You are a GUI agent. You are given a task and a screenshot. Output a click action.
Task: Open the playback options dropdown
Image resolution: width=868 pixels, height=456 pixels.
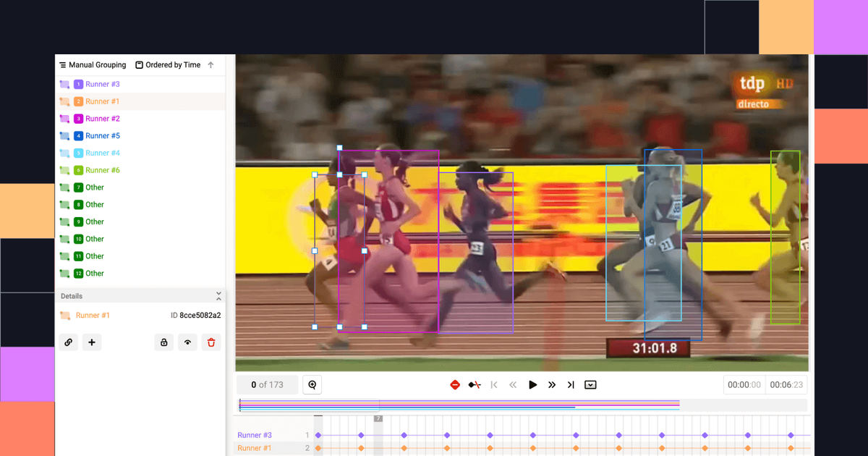point(590,384)
